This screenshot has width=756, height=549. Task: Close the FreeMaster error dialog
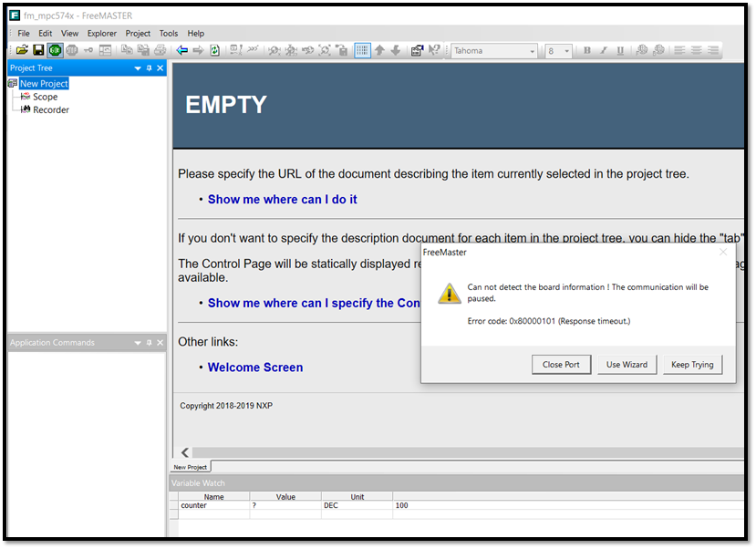pos(723,252)
